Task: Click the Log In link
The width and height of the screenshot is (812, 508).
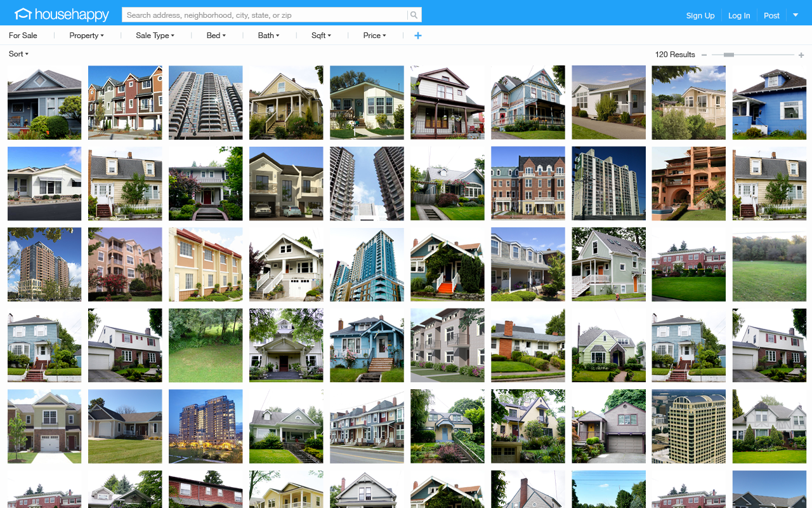Action: point(739,15)
